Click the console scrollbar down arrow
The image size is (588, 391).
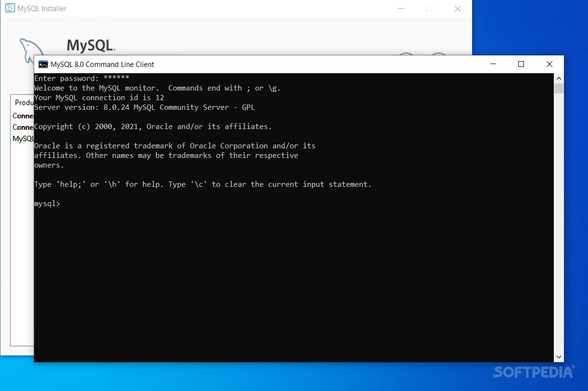click(x=559, y=357)
